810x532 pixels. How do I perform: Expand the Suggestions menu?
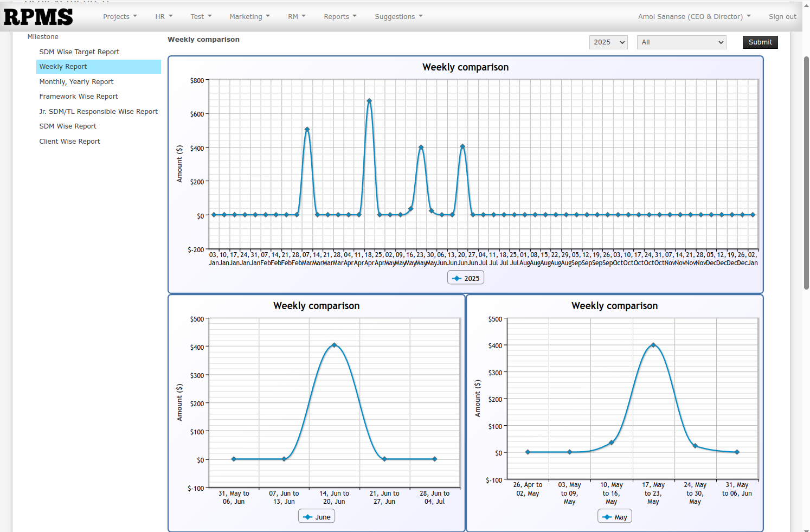pos(398,17)
